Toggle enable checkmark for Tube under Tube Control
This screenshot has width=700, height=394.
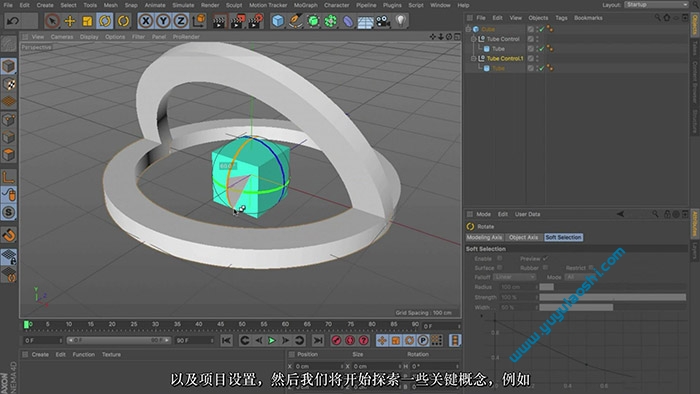click(542, 49)
